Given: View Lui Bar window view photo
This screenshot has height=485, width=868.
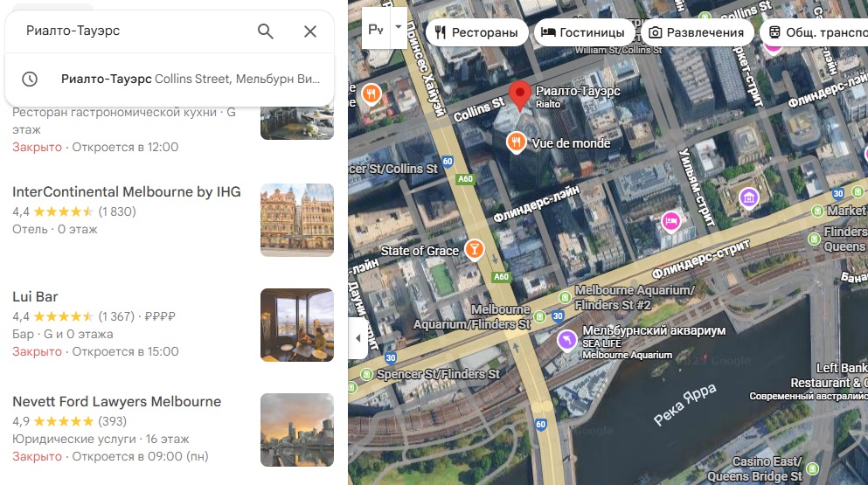Looking at the screenshot, I should [297, 325].
